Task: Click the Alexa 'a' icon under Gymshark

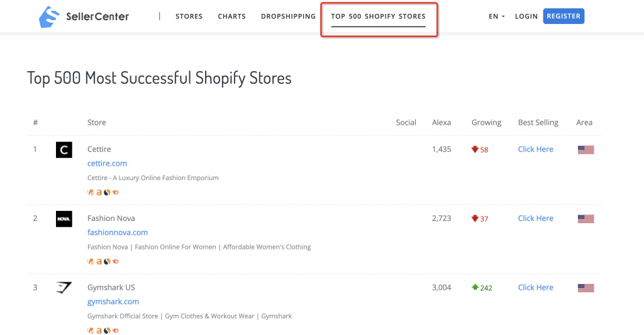Action: coord(99,331)
